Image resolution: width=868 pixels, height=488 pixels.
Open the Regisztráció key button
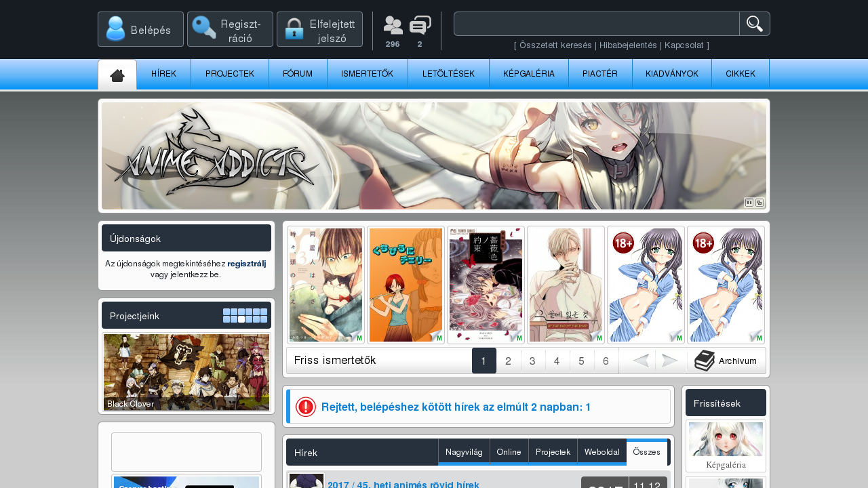[x=230, y=29]
